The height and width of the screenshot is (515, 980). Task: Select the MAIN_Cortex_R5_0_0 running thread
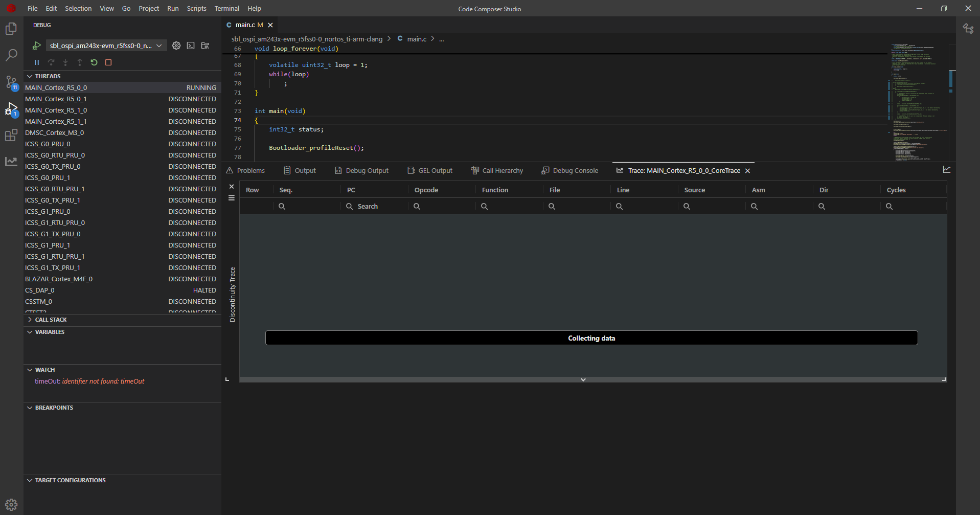click(123, 88)
